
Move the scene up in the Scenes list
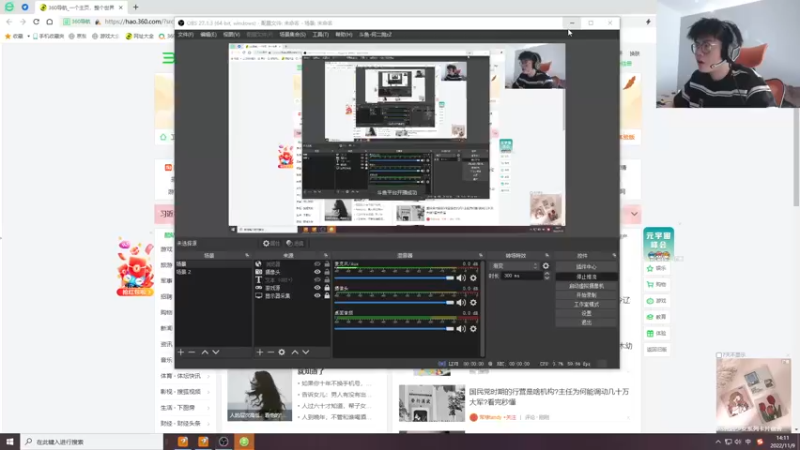click(205, 352)
